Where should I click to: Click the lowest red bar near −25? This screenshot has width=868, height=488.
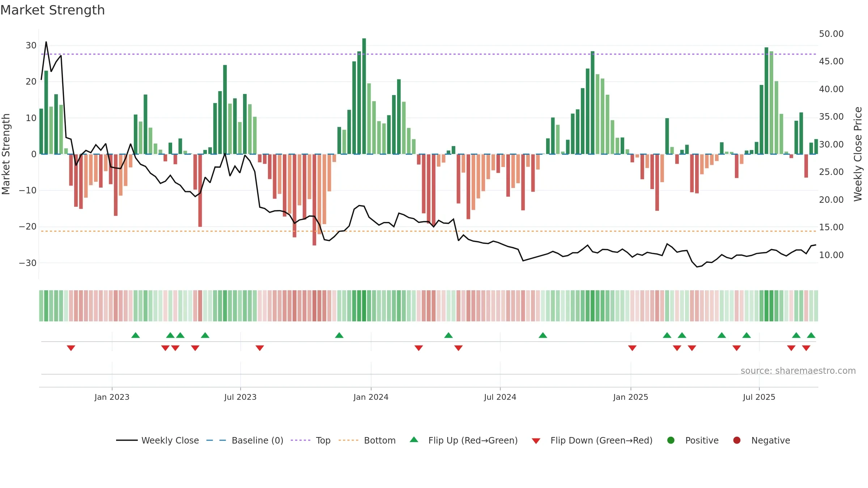(x=314, y=200)
